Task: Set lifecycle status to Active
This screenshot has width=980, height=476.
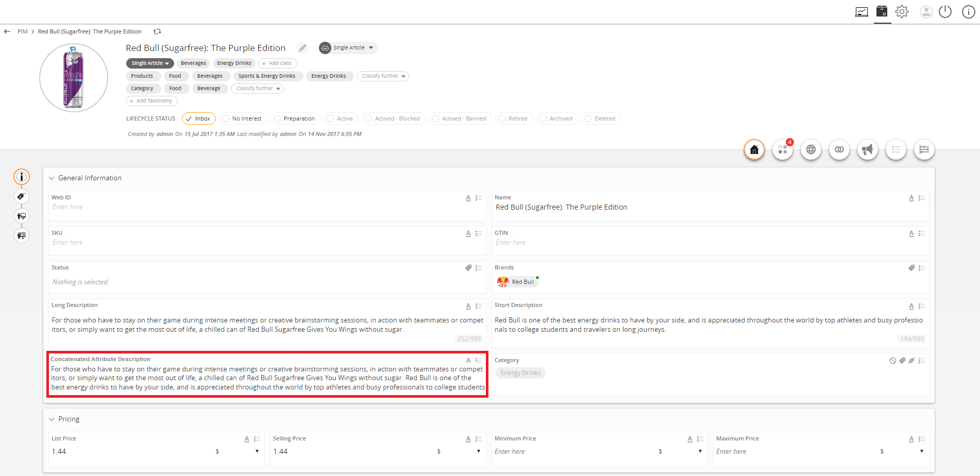Action: point(341,118)
